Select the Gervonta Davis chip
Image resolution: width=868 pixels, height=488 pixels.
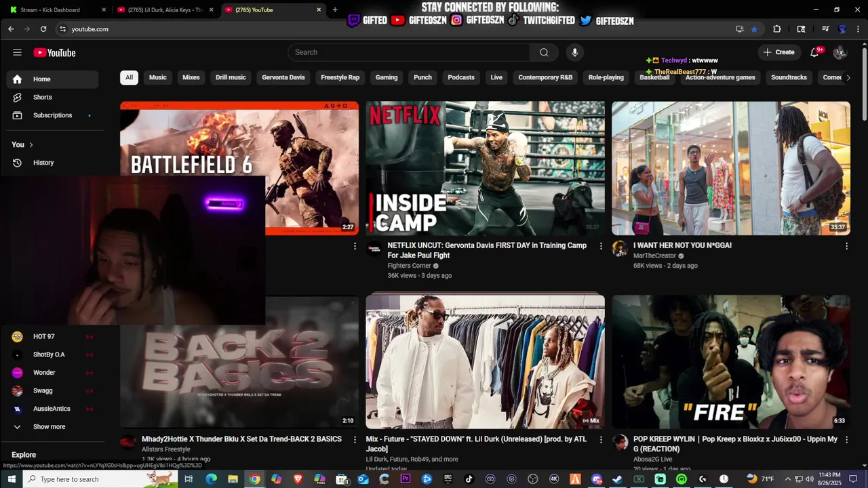[283, 77]
